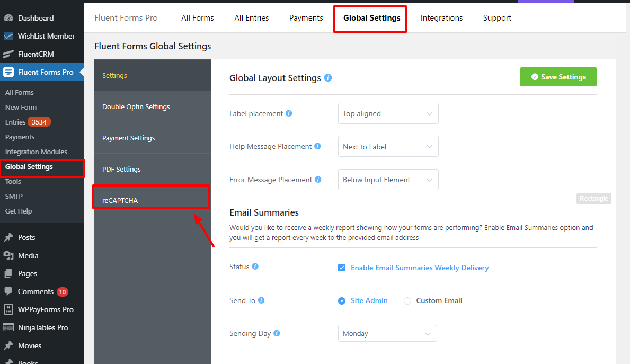Open the reCAPTCHA settings section
The height and width of the screenshot is (364, 630).
click(119, 200)
